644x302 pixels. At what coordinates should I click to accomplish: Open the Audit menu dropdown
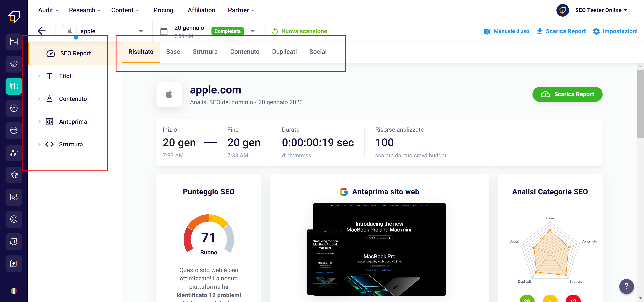coord(48,10)
